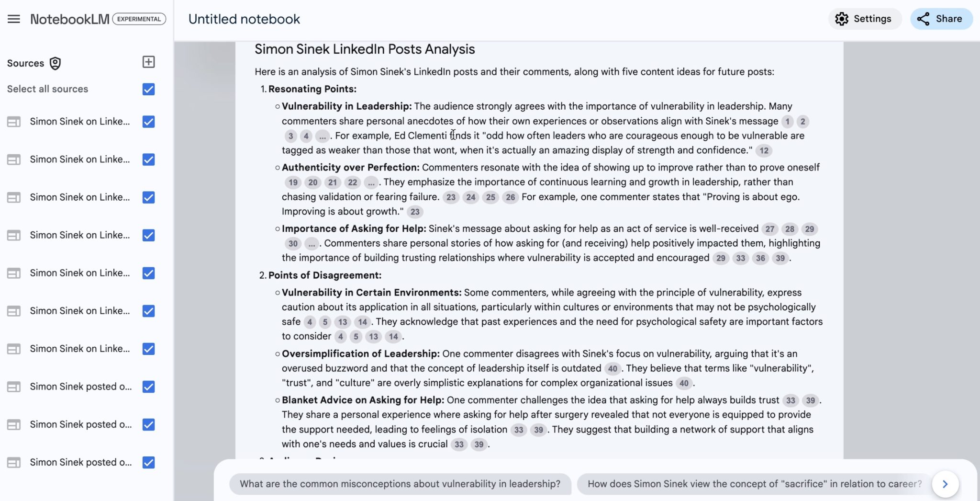Select the suggested question about vulnerability misconceptions
This screenshot has width=980, height=501.
point(400,484)
